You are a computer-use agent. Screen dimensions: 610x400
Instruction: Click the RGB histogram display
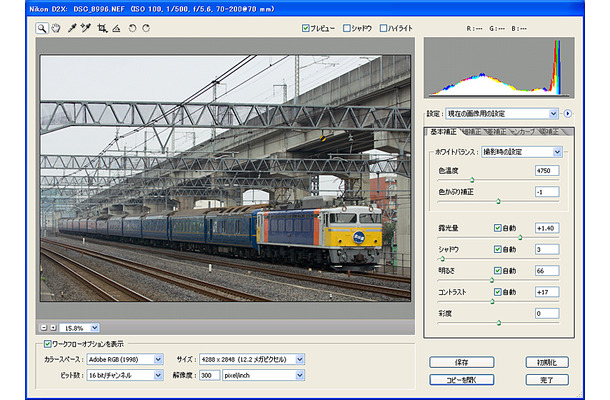499,68
